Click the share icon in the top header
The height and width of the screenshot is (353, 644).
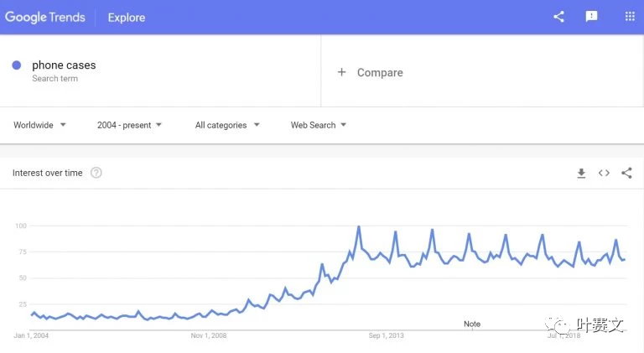558,17
